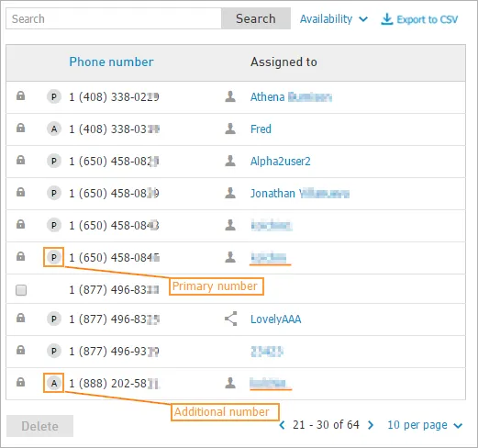Open Jonathan user link
478x448 pixels.
pyautogui.click(x=300, y=194)
